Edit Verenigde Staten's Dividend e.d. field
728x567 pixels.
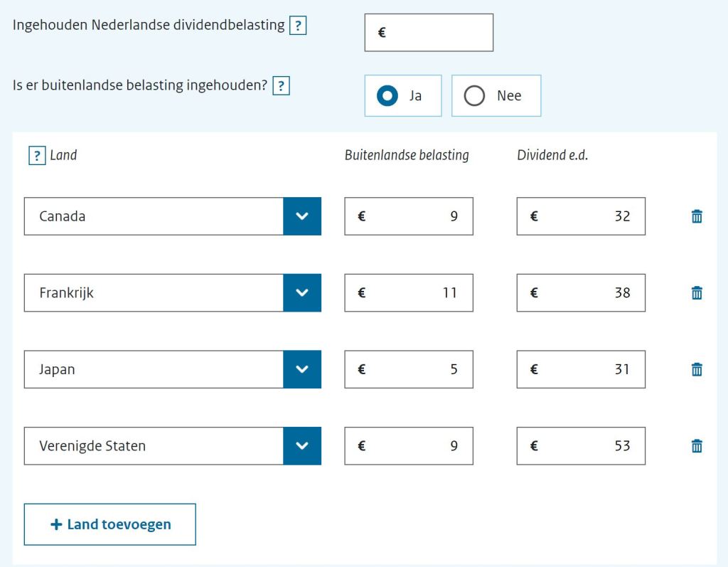pos(581,446)
